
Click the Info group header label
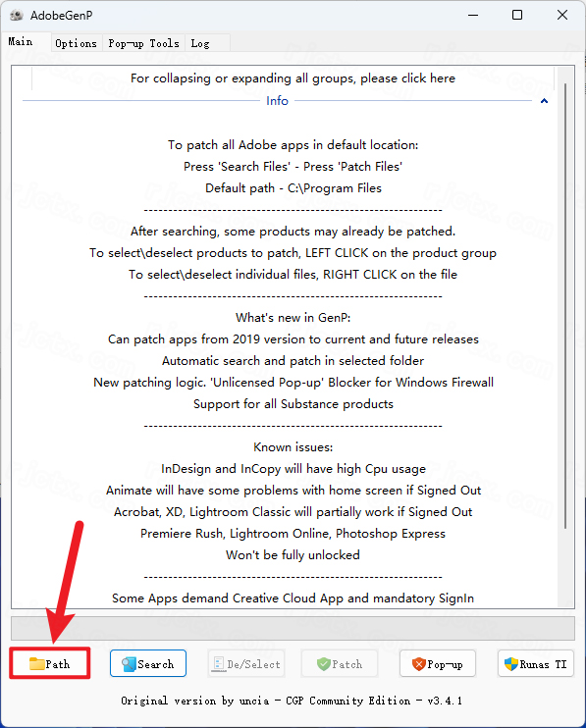pos(277,101)
